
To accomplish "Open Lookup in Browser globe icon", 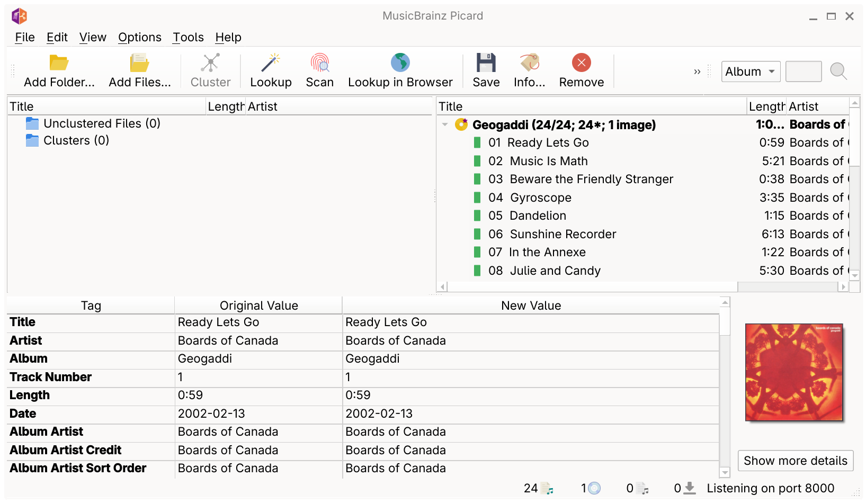I will [400, 63].
